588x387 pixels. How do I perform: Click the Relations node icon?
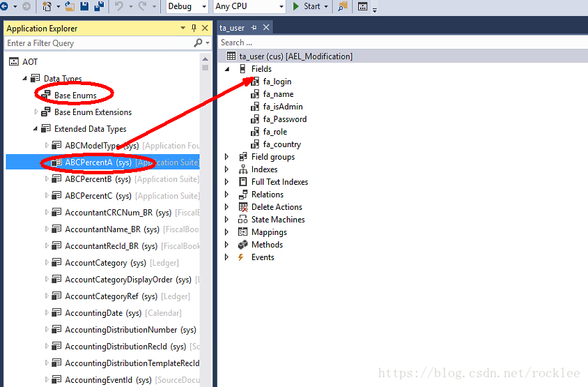coord(243,195)
